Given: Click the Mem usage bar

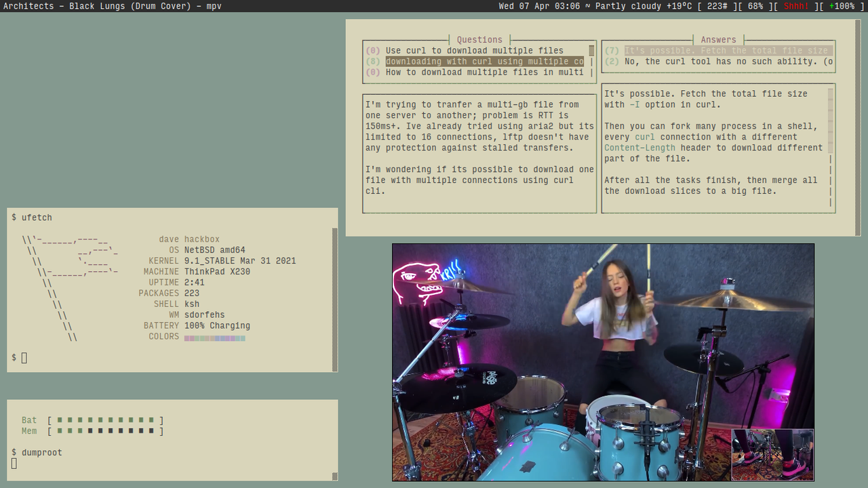Looking at the screenshot, I should coord(105,430).
